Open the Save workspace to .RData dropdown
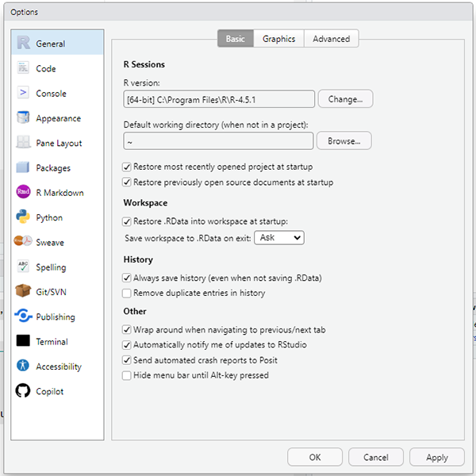Screen dimensions: 476x476 278,237
